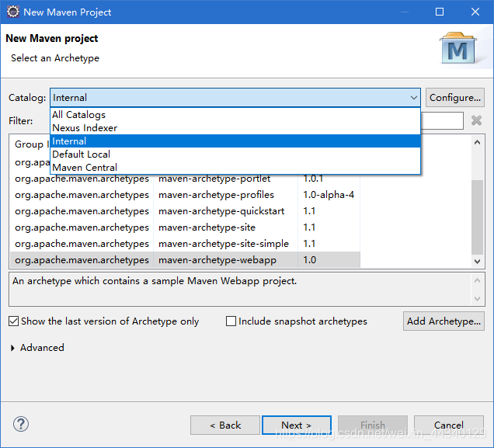Open the Catalog combo box arrow

(x=414, y=98)
